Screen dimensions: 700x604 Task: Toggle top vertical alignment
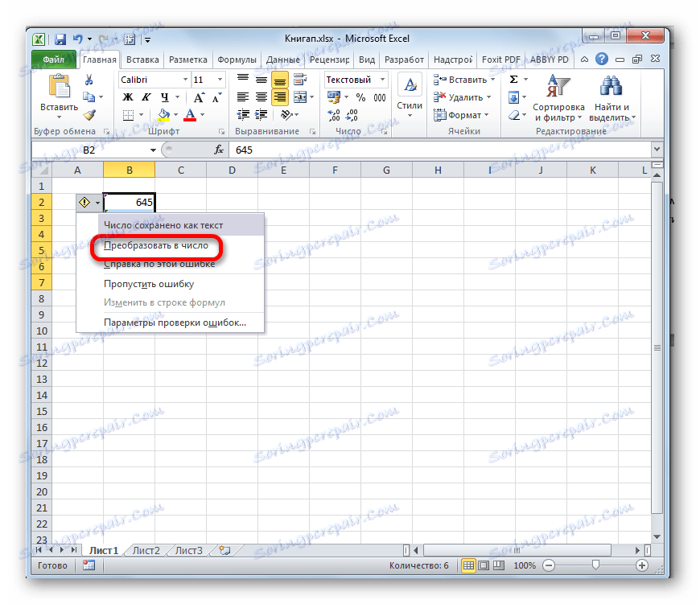[243, 80]
